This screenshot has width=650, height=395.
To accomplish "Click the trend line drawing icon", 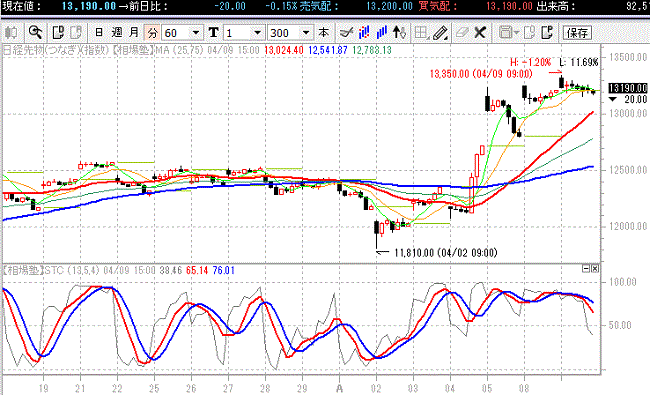I will click(x=346, y=32).
